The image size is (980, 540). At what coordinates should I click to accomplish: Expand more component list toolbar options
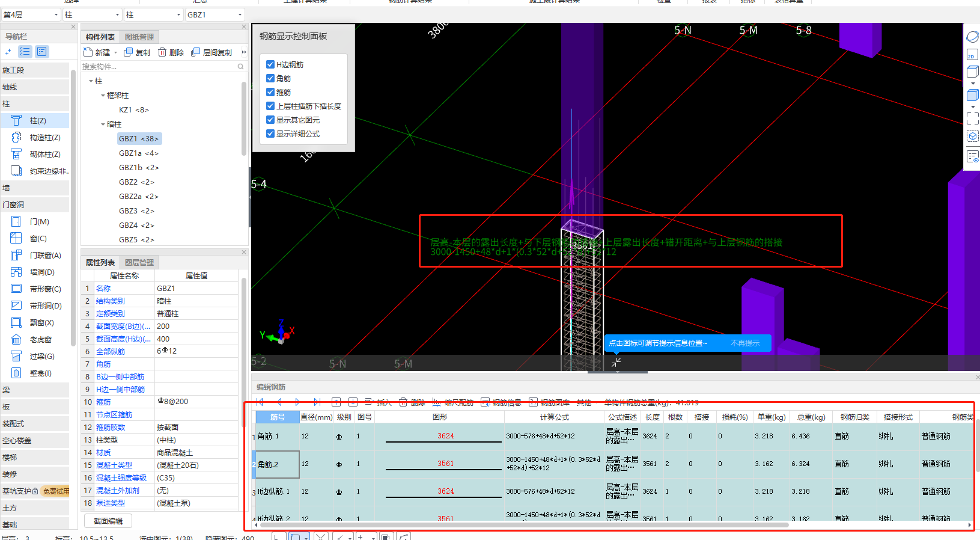pyautogui.click(x=243, y=52)
